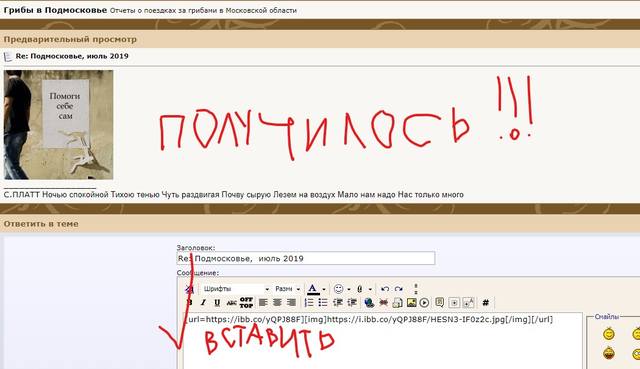The height and width of the screenshot is (369, 640).
Task: Click the insert image icon
Action: (x=411, y=302)
